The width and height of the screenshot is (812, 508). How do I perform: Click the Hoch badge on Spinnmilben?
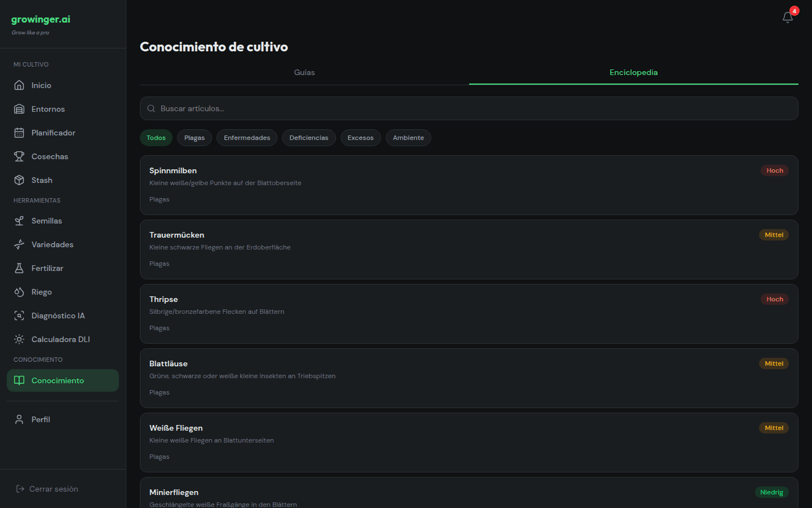pos(775,170)
